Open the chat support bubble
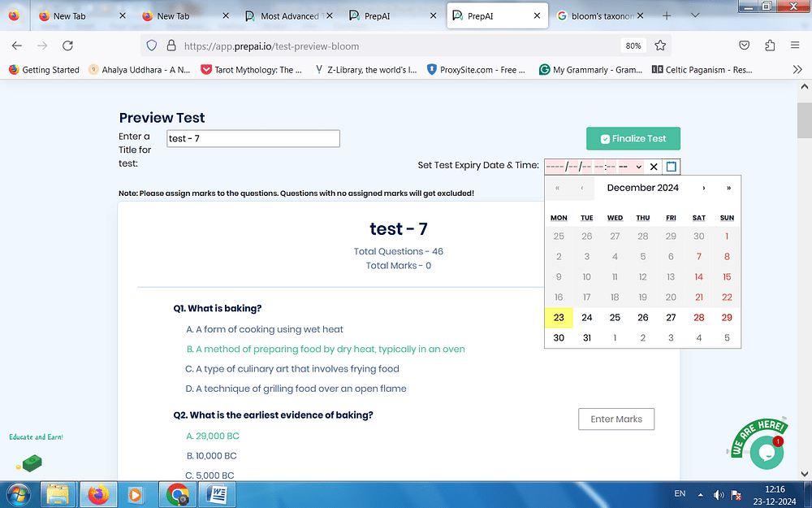 pos(766,454)
